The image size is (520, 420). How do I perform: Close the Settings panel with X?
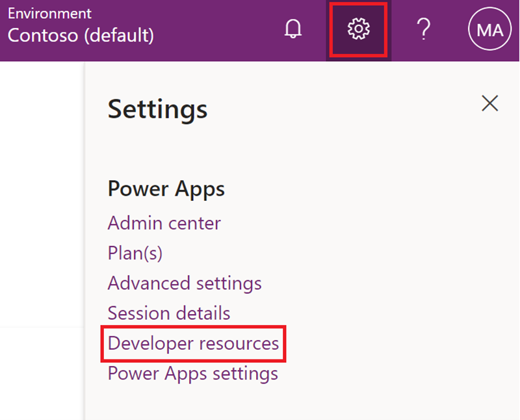click(x=490, y=103)
